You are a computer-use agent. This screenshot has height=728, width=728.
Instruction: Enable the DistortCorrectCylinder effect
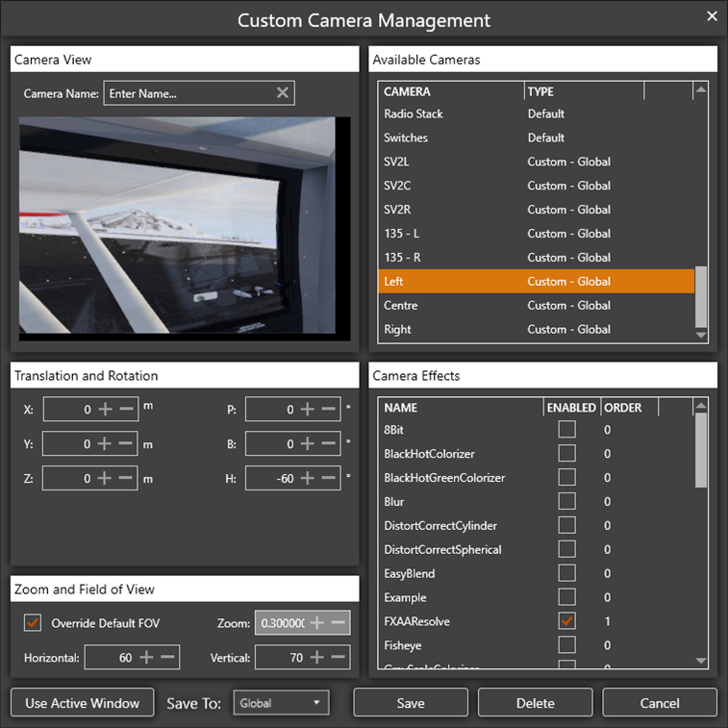(566, 525)
